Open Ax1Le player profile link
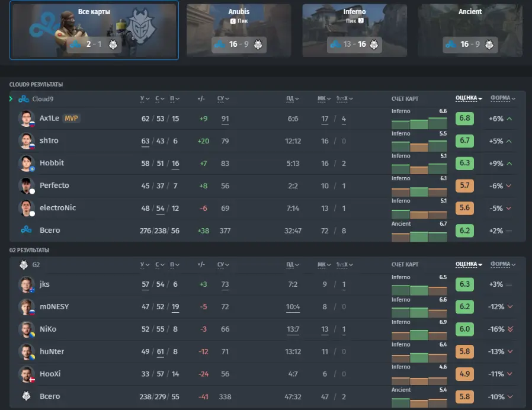532x410 pixels. coord(49,118)
